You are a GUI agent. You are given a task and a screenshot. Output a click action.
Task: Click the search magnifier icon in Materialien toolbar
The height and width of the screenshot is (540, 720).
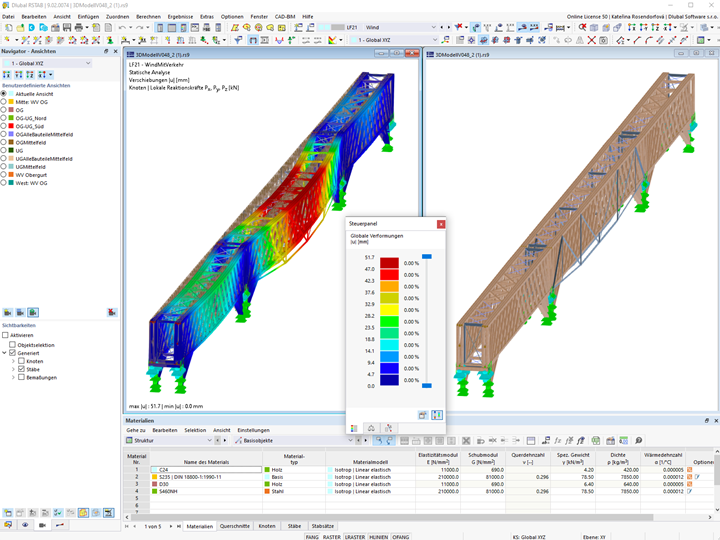tap(638, 441)
